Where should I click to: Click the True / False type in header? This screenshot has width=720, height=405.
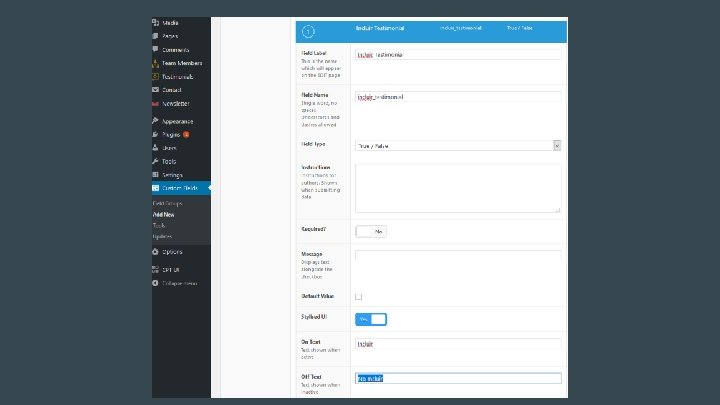coord(519,28)
